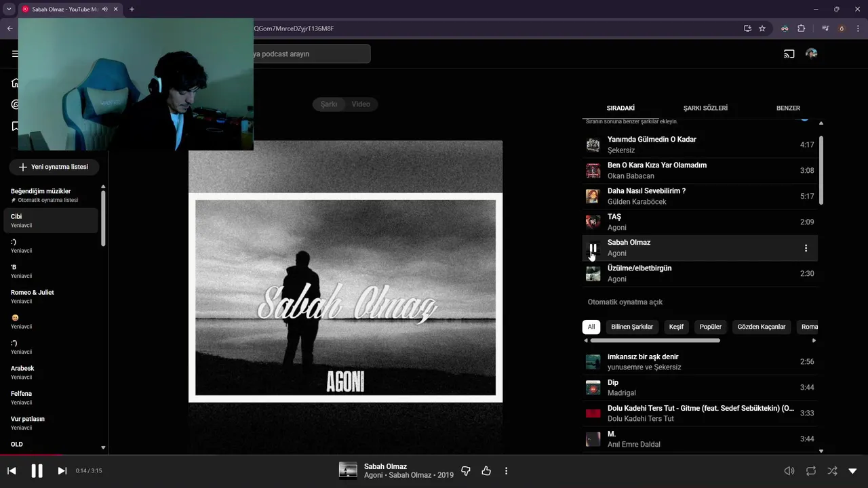Open Beğendiğim müzikler playlist
The width and height of the screenshot is (868, 488).
click(51, 195)
